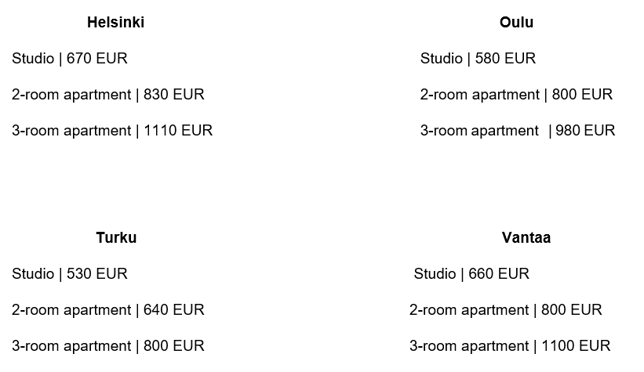Click Helsinki Studio 670 EUR line
The width and height of the screenshot is (644, 372).
coord(69,59)
